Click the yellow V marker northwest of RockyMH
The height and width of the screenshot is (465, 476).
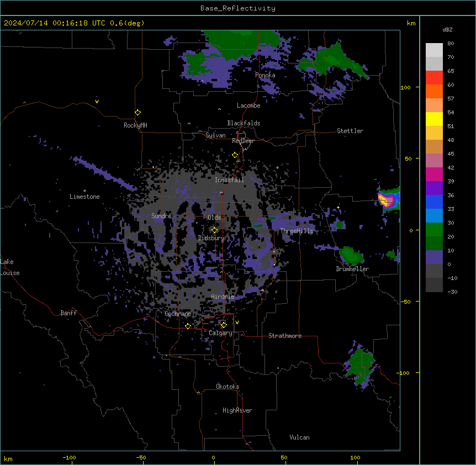pos(97,102)
